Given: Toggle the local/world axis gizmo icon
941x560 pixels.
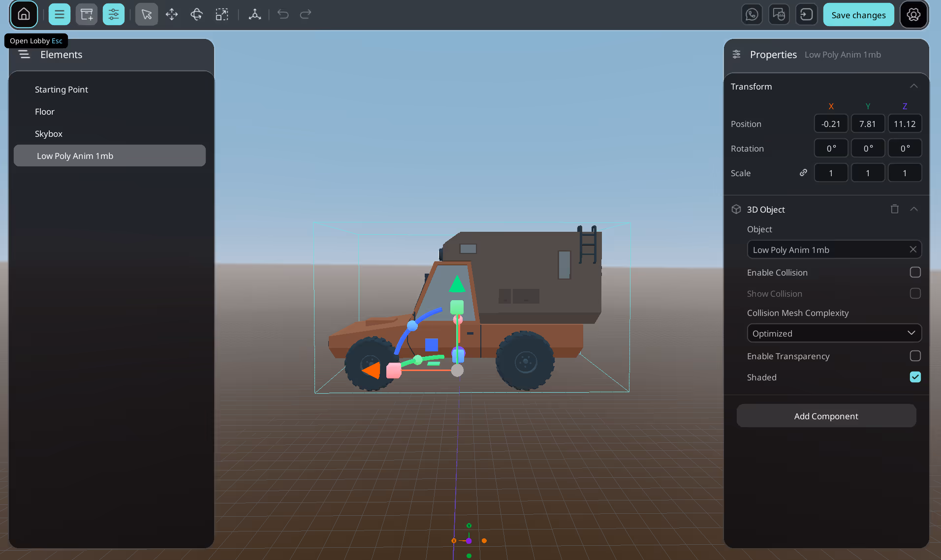Looking at the screenshot, I should coord(254,14).
